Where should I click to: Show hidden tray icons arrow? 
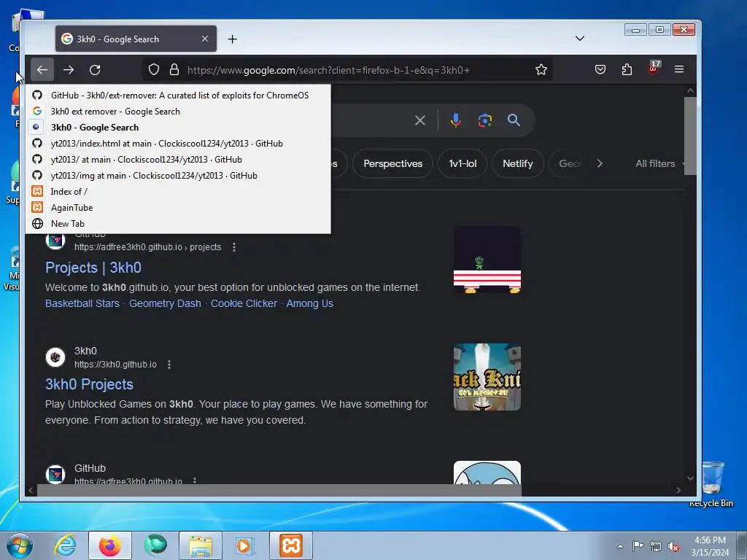pos(620,546)
